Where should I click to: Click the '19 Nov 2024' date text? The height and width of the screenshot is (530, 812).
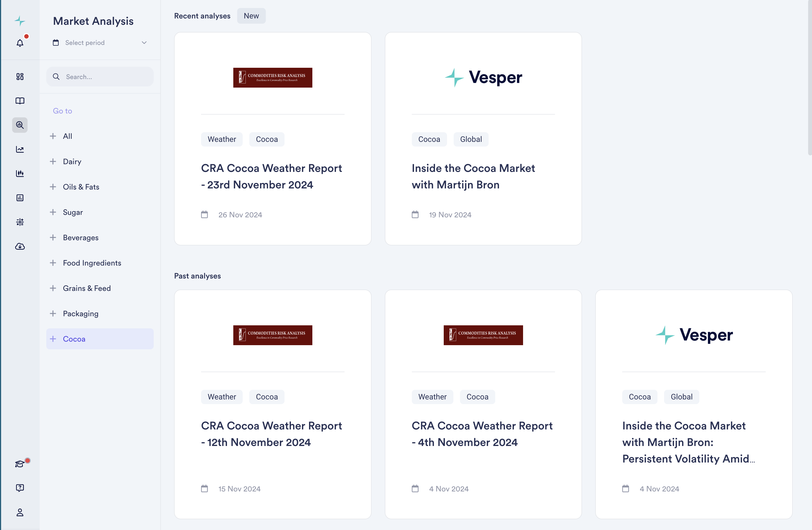(450, 215)
